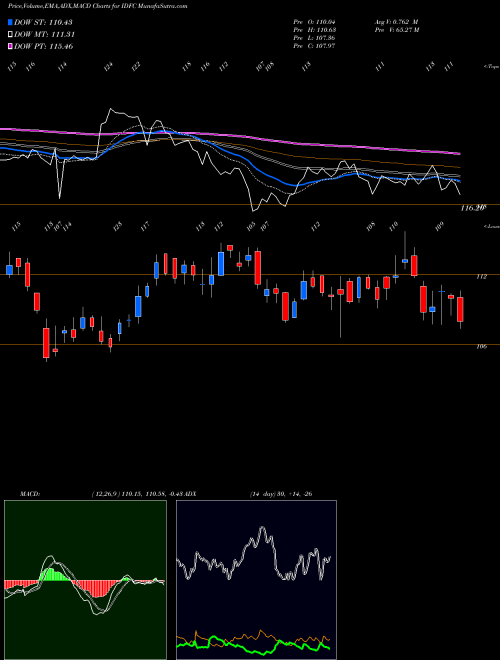Image resolution: width=500 pixels, height=660 pixels.
Task: Click the last red candlestick on price chart
Action: point(460,310)
